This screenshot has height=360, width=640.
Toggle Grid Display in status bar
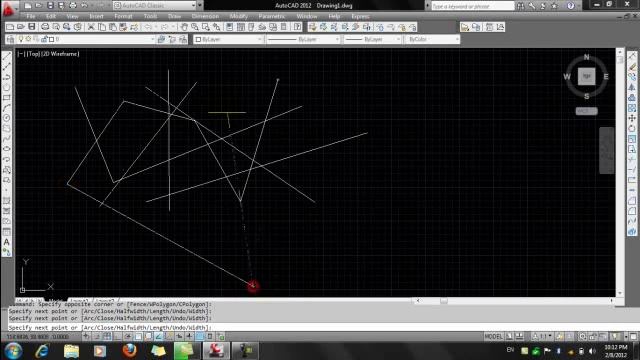(x=107, y=336)
